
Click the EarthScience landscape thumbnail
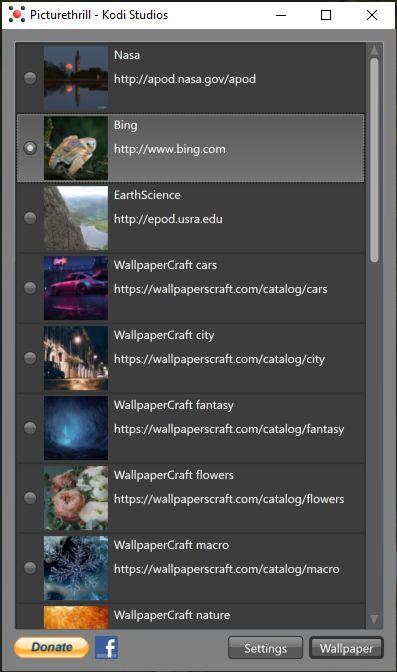coord(76,218)
